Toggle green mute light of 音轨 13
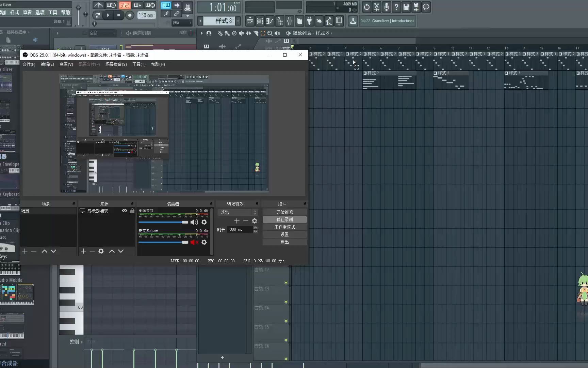This screenshot has height=368, width=588. pyautogui.click(x=286, y=302)
